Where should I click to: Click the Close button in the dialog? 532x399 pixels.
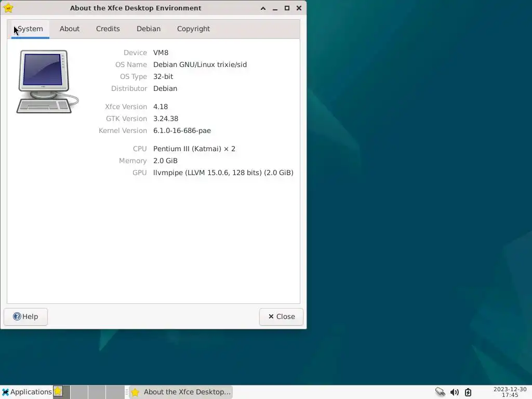(281, 316)
